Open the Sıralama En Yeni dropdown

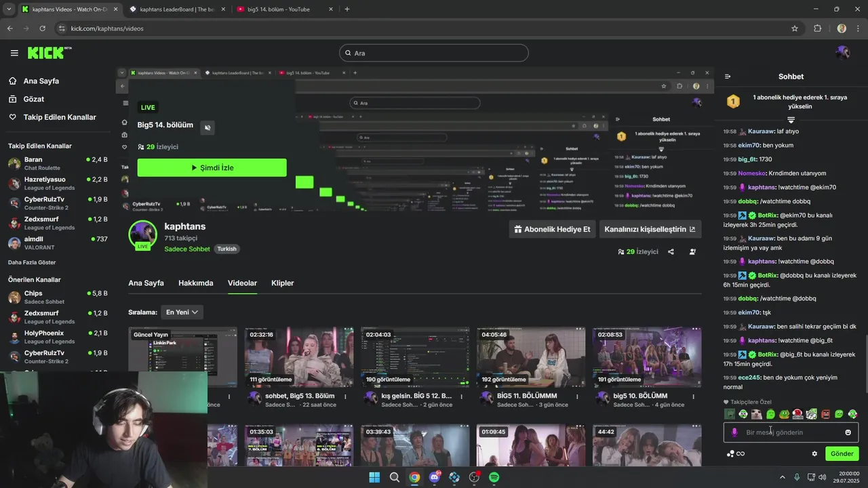[x=182, y=312]
